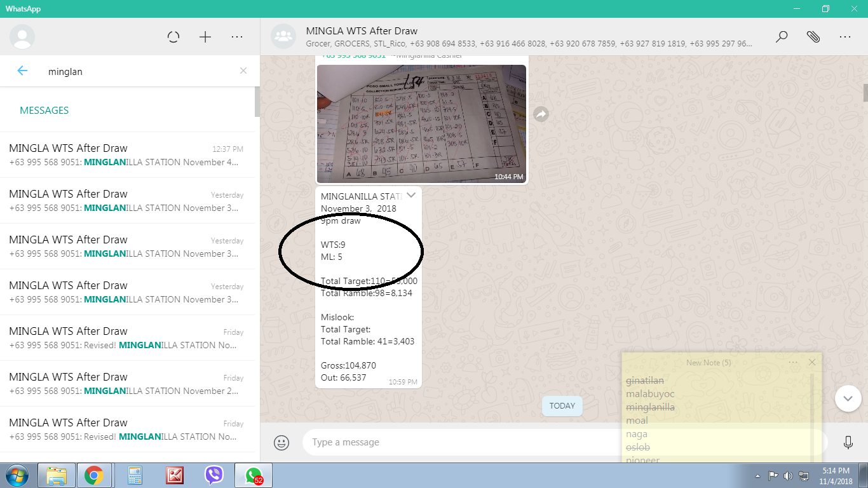Click 'moal' in the sticky note
This screenshot has height=488, width=868.
pyautogui.click(x=637, y=421)
